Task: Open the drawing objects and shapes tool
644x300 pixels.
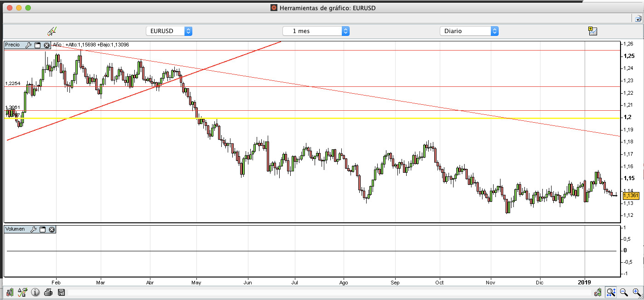Action: point(22,292)
